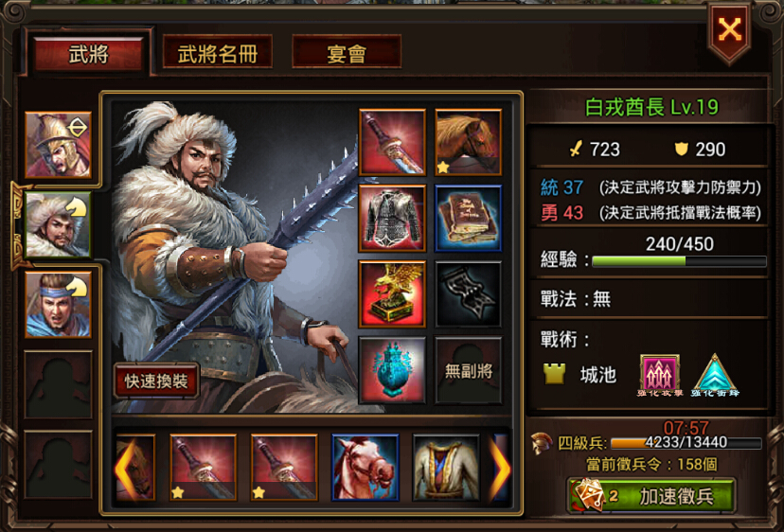The width and height of the screenshot is (784, 532).
Task: Click the empty banner flag slot
Action: [x=468, y=294]
